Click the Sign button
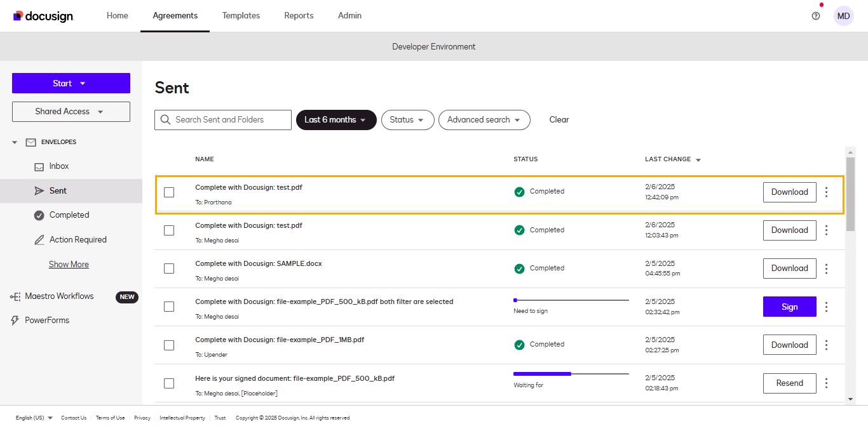 [790, 307]
